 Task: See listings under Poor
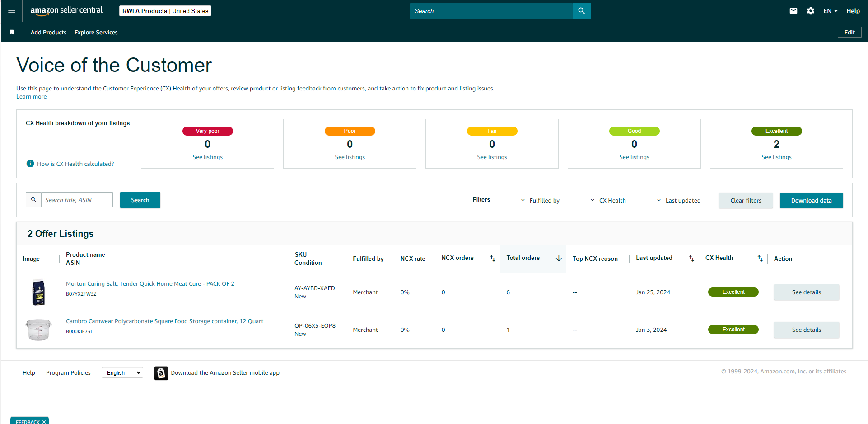[x=350, y=157]
